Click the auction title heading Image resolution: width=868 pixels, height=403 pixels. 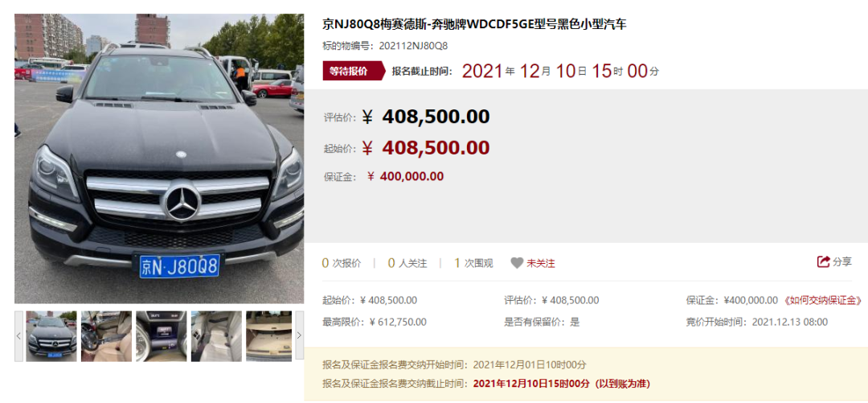[474, 24]
